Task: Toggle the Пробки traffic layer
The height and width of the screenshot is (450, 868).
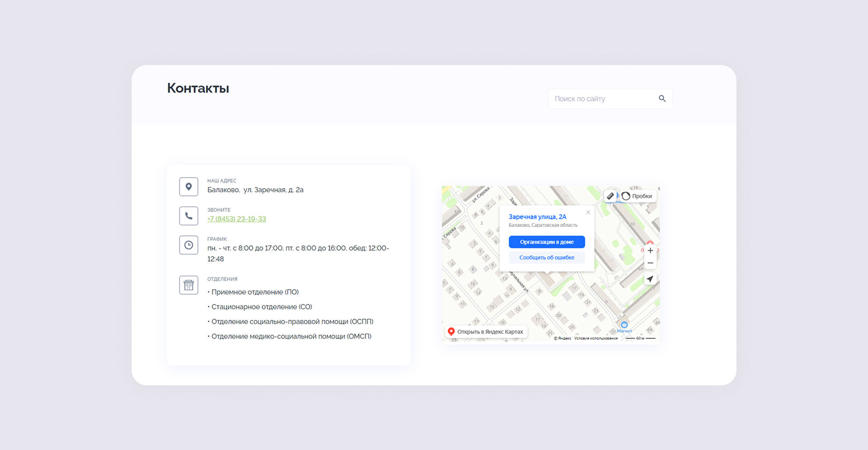Action: 637,196
